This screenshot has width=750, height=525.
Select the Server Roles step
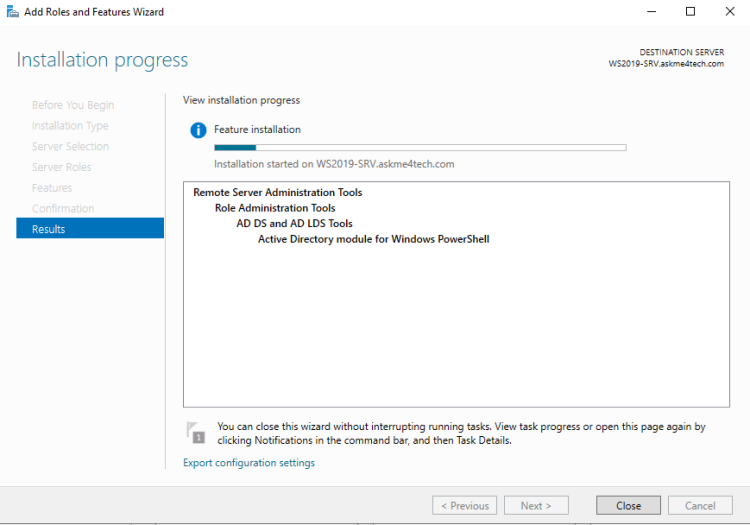pyautogui.click(x=62, y=167)
